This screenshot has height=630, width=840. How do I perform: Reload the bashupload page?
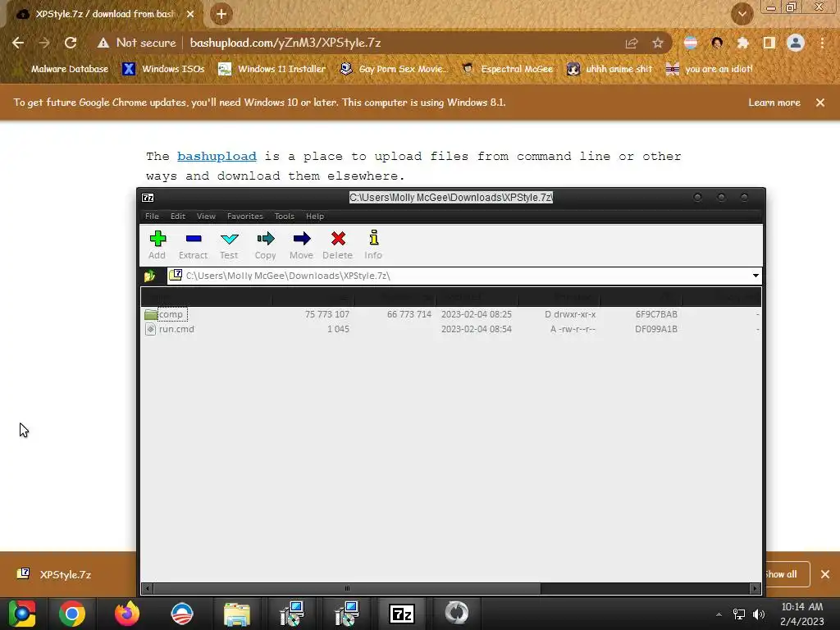(x=71, y=43)
